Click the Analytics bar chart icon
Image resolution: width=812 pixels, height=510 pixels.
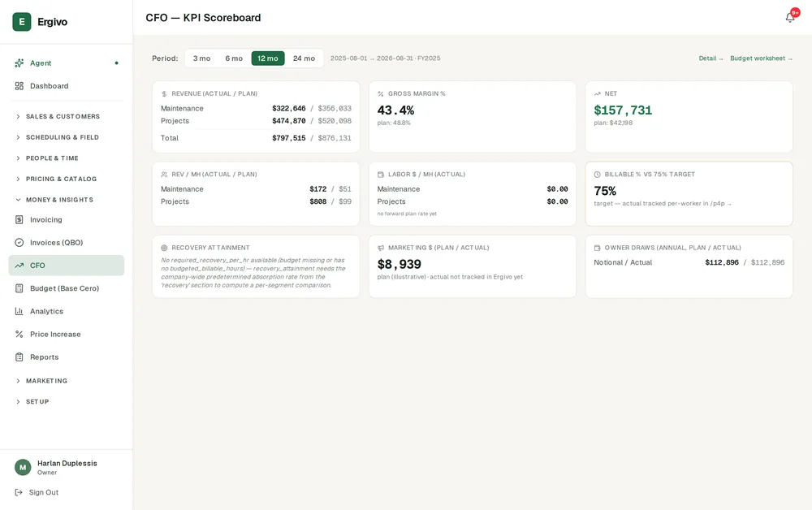(19, 311)
